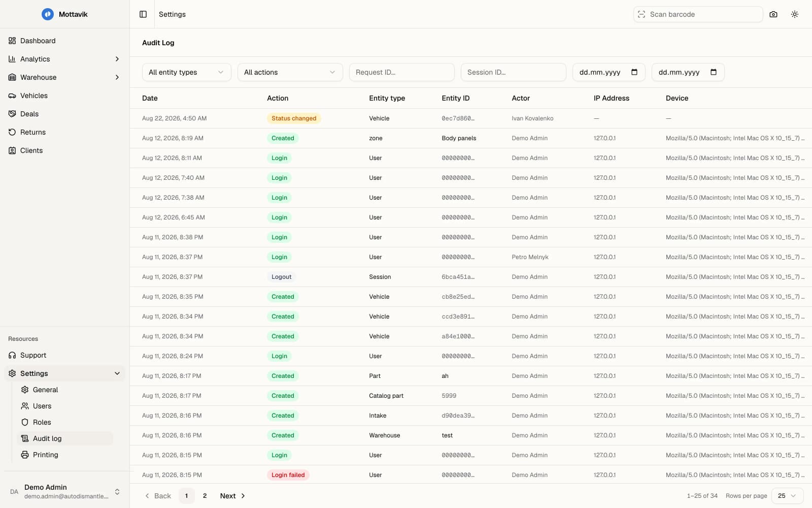This screenshot has height=508, width=812.
Task: Click the Logout action badge
Action: [282, 277]
